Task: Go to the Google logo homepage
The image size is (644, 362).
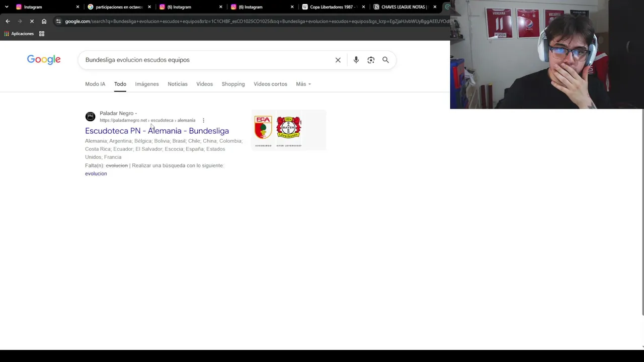Action: click(x=44, y=60)
